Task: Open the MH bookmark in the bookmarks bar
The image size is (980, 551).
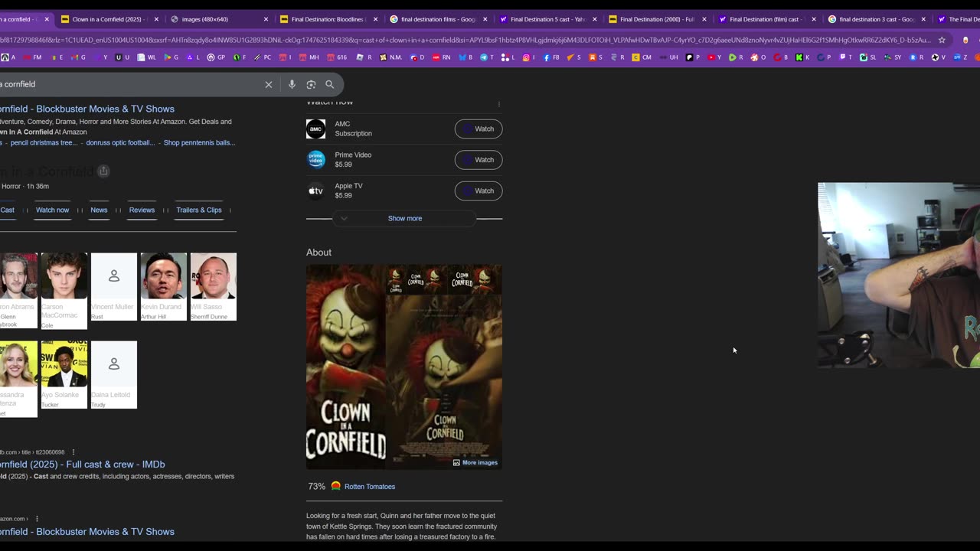Action: 309,57
